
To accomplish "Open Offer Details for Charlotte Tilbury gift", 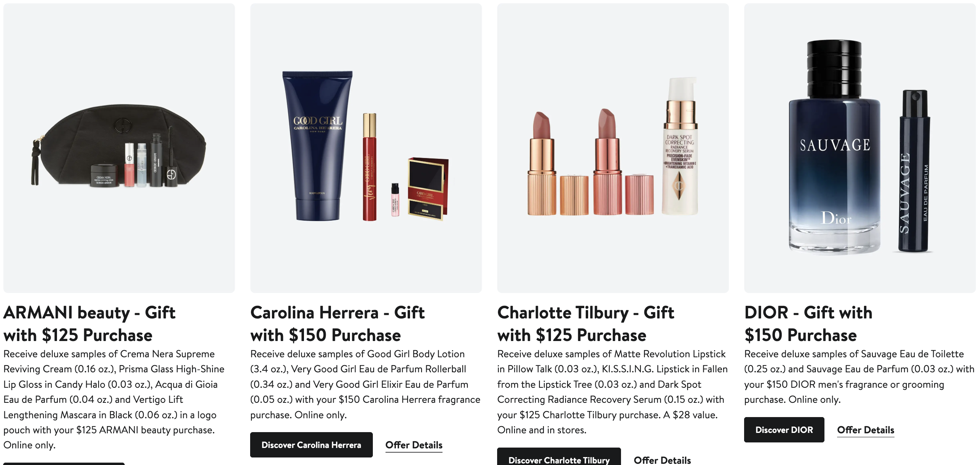I will point(662,460).
